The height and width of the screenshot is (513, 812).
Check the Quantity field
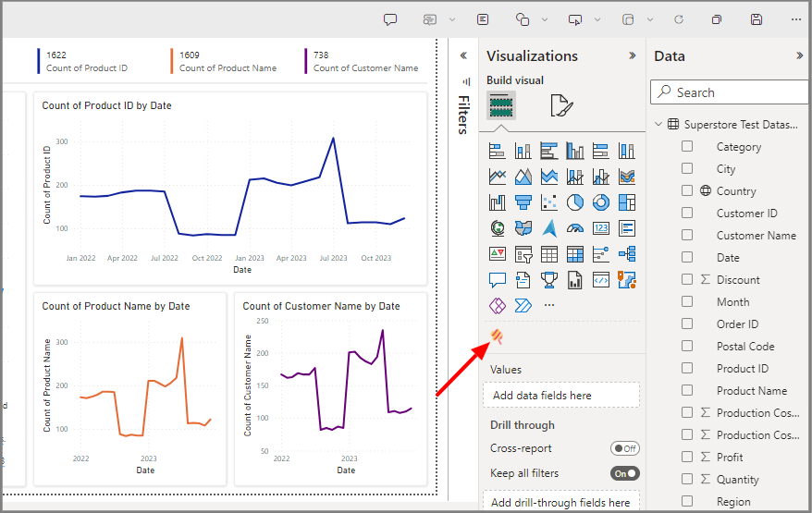(x=687, y=480)
